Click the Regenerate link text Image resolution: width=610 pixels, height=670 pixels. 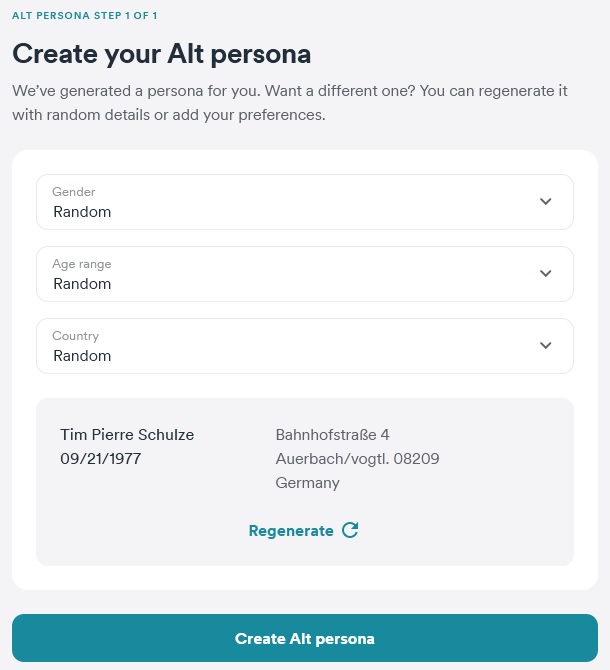point(291,531)
